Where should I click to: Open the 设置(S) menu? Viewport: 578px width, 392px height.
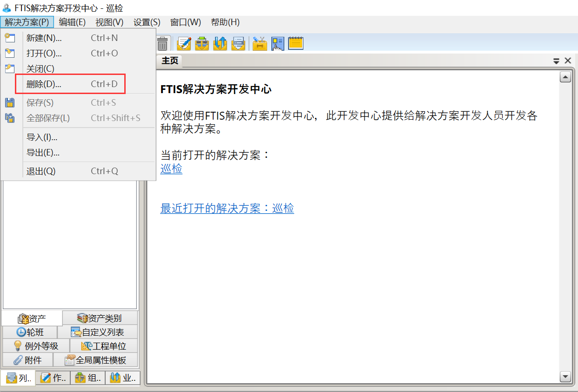[147, 22]
